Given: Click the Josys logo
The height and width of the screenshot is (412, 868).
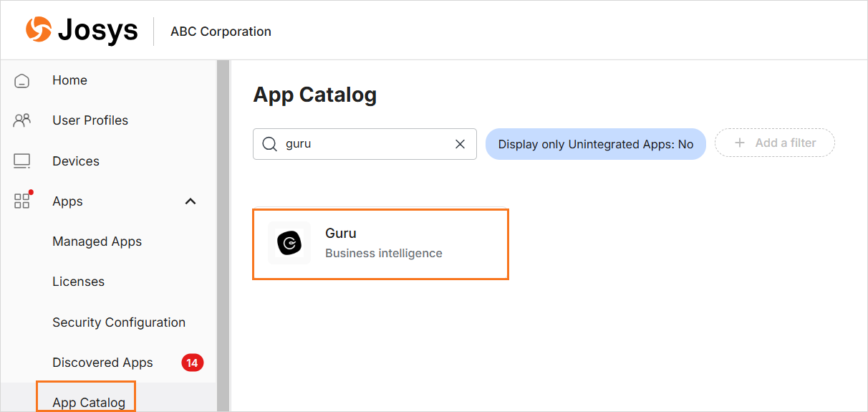Looking at the screenshot, I should [82, 31].
